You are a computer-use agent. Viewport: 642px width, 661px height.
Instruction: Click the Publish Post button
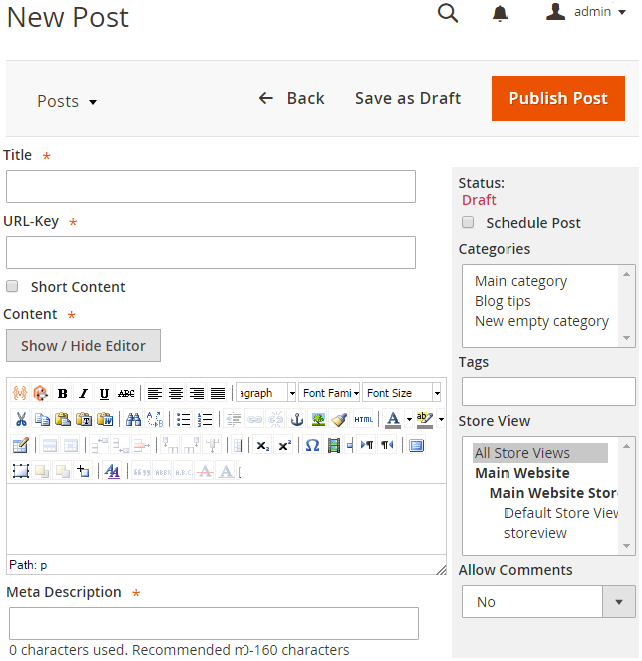(558, 98)
